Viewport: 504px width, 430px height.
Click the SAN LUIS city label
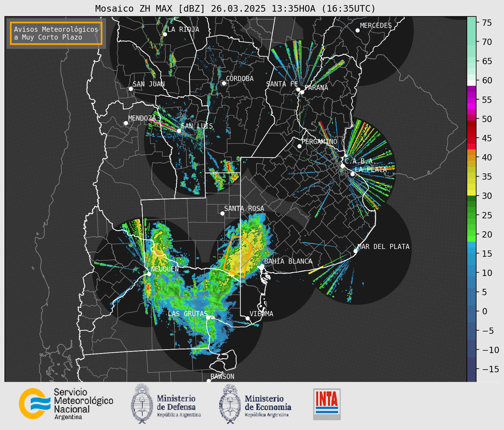pyautogui.click(x=197, y=126)
